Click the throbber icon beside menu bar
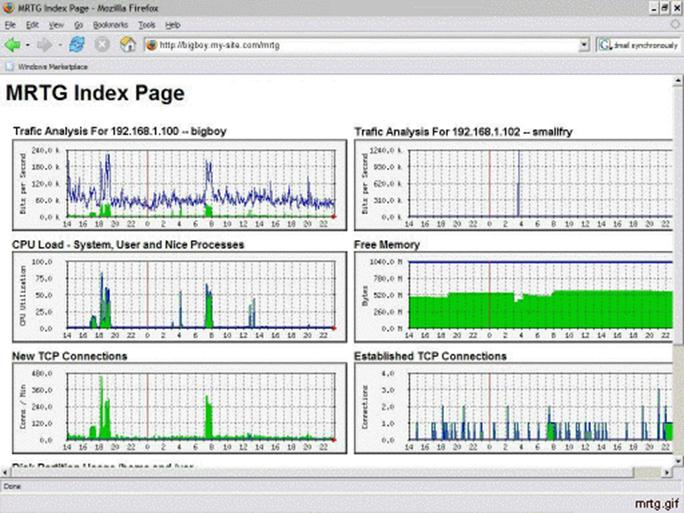This screenshot has height=513, width=684. click(x=675, y=25)
